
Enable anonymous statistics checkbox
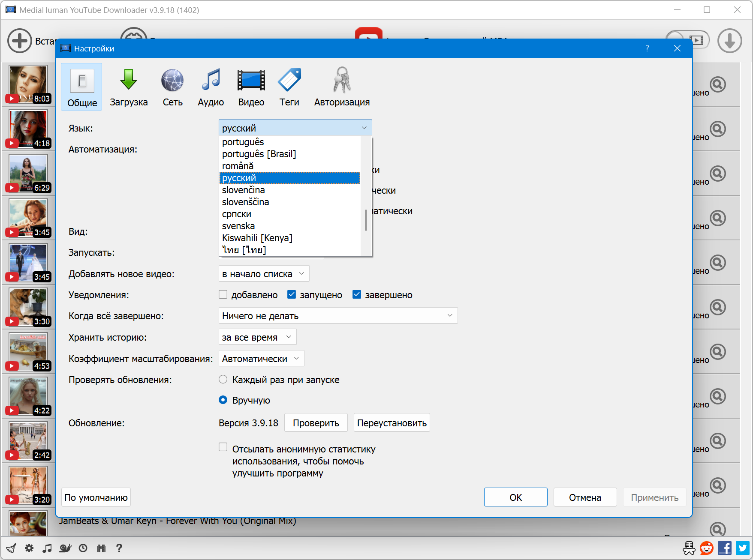(x=223, y=447)
